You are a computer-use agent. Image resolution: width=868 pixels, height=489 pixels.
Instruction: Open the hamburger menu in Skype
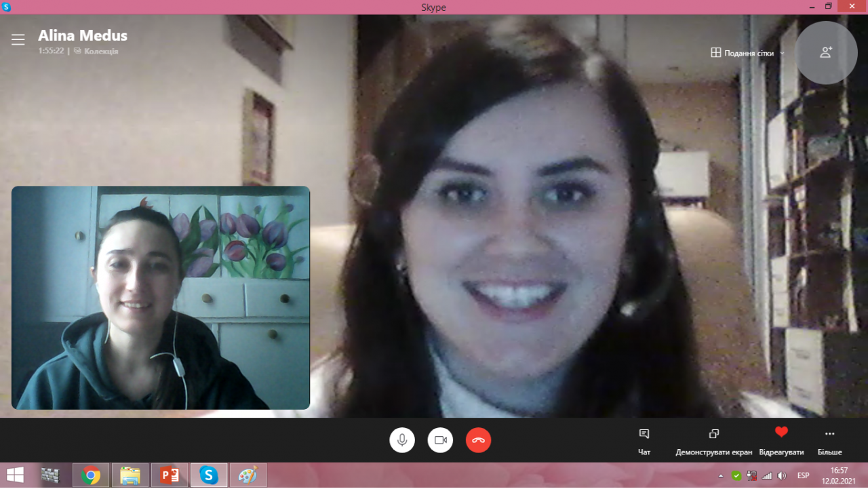click(x=18, y=40)
